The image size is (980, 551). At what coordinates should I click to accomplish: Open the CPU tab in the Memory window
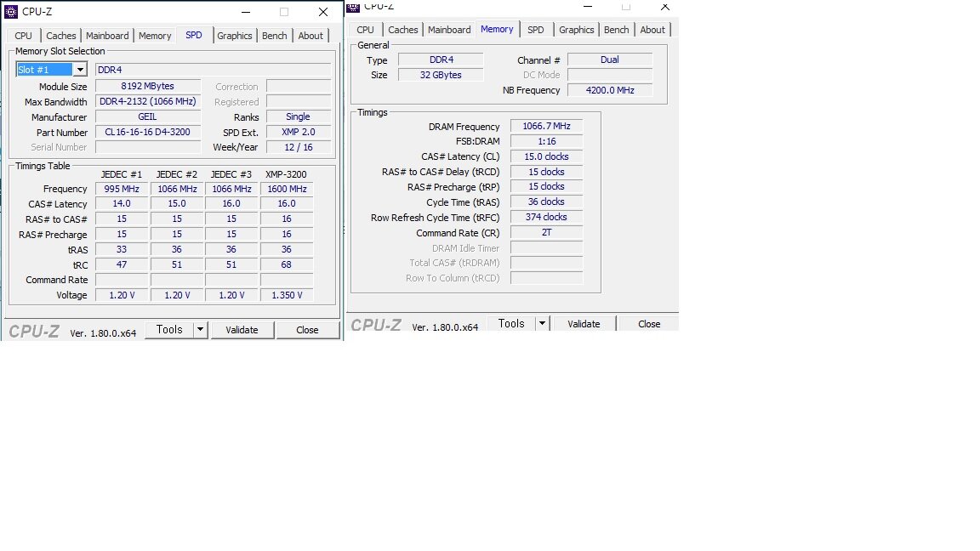tap(365, 30)
